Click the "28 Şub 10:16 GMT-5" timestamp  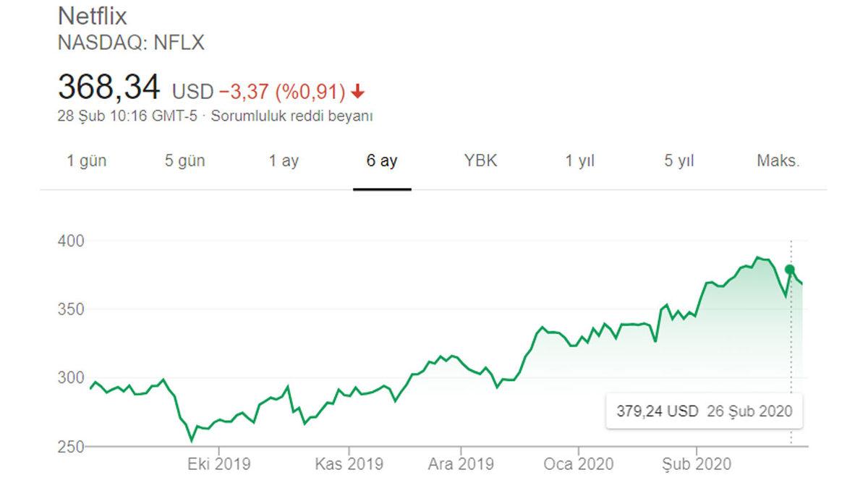click(127, 114)
